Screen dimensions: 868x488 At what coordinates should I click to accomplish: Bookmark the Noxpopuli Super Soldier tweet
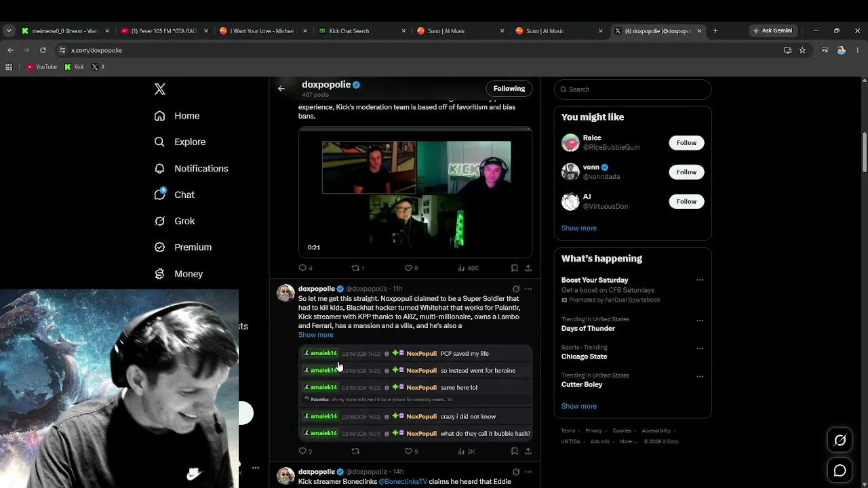pyautogui.click(x=514, y=451)
